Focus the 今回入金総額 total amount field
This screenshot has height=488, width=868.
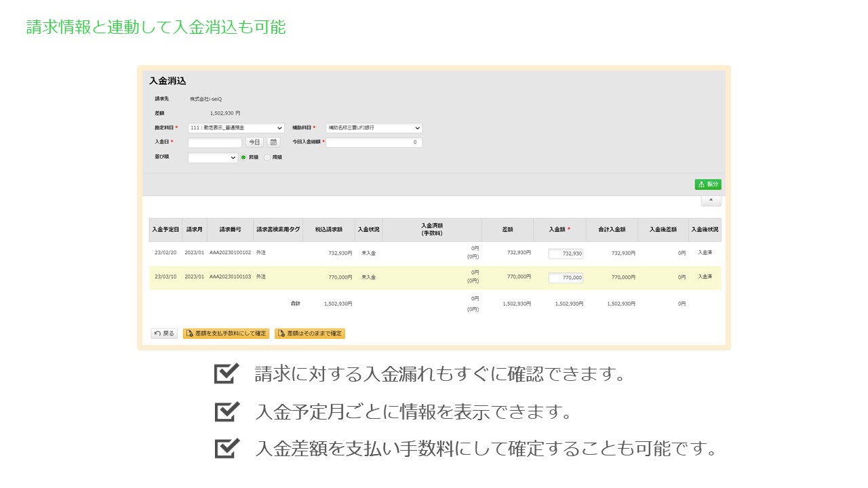point(374,142)
